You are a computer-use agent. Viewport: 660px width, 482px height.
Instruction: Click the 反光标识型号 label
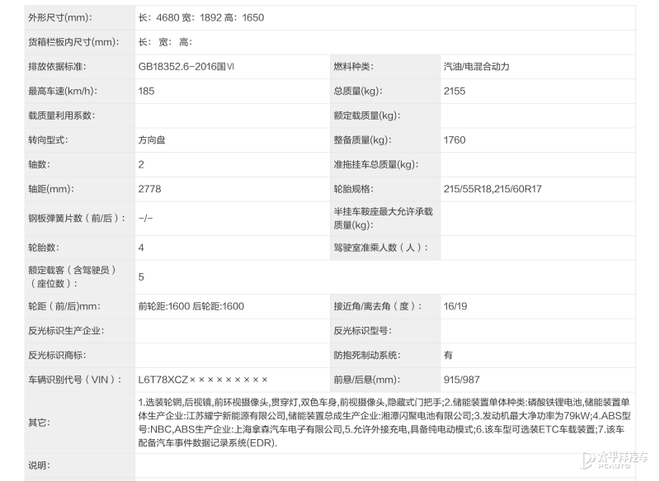coord(362,330)
